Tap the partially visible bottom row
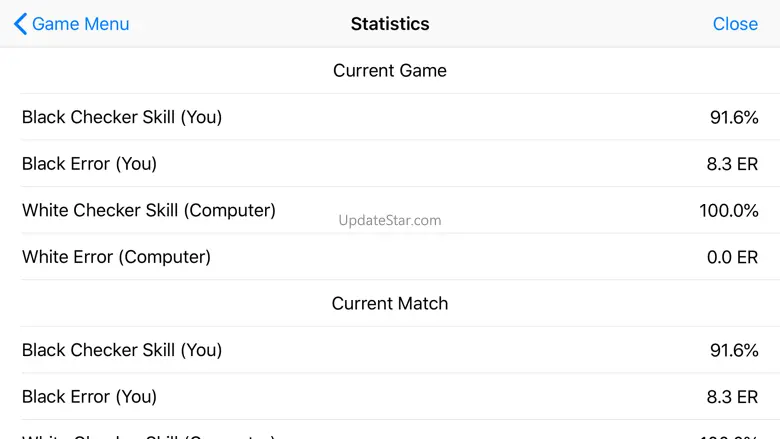Screen dimensions: 780x439 [x=390, y=433]
